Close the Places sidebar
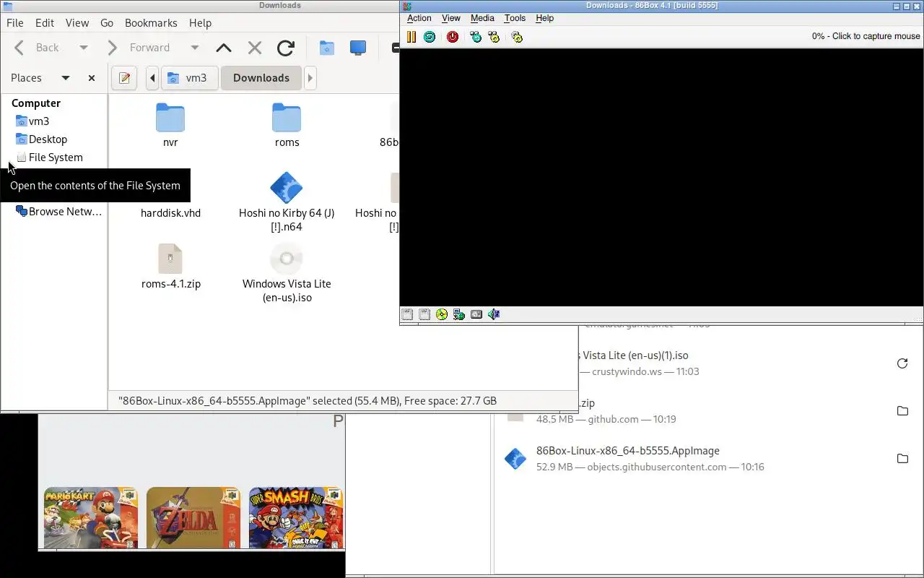Viewport: 924px width, 578px height. 92,78
